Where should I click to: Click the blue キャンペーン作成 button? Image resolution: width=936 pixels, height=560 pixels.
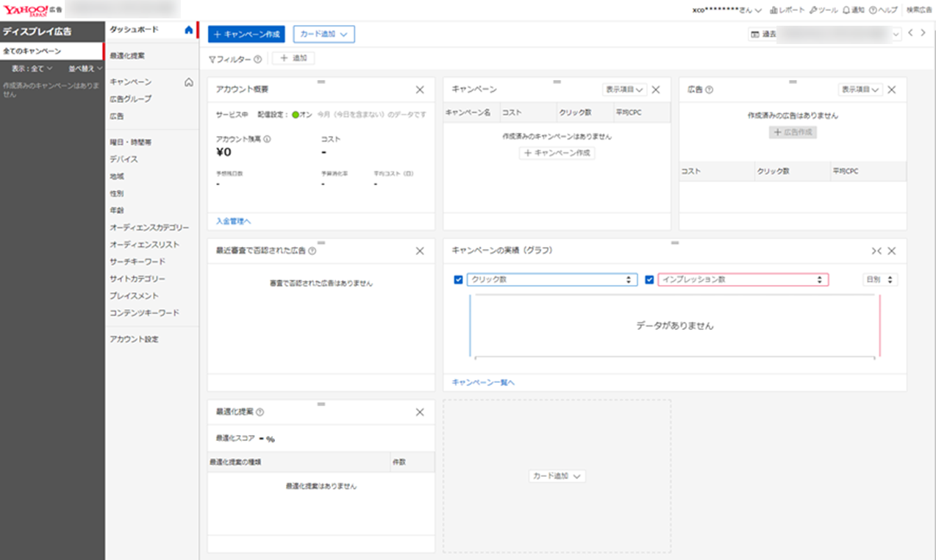(246, 34)
